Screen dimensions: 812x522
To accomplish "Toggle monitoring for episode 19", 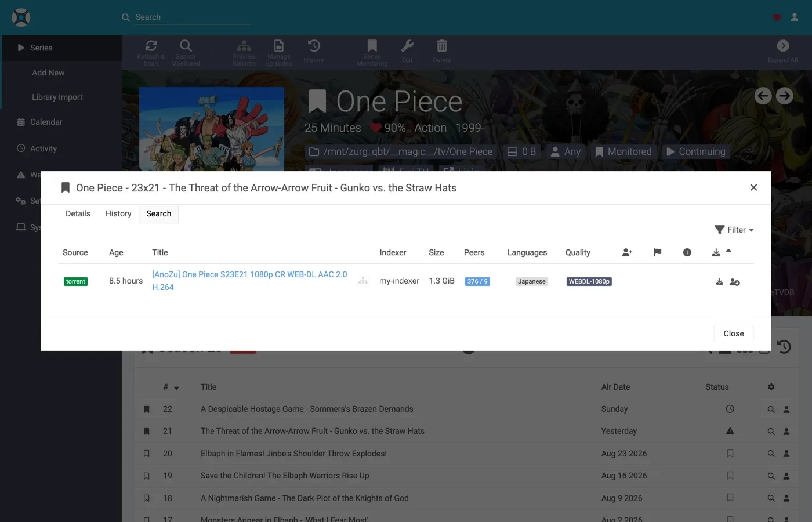I will pyautogui.click(x=146, y=476).
